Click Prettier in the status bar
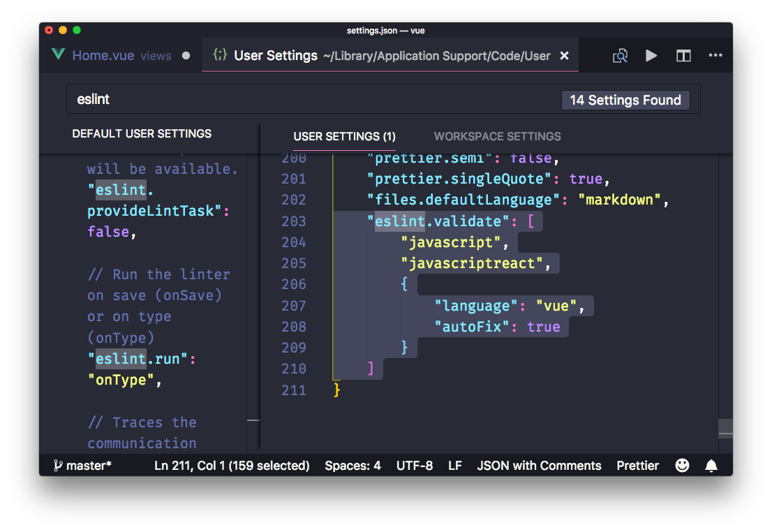The image size is (772, 532). pyautogui.click(x=637, y=465)
